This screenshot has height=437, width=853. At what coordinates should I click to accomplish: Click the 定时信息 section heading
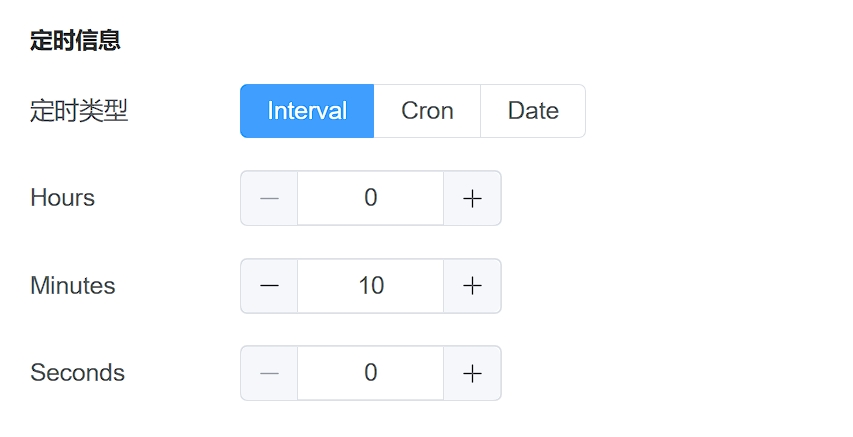click(75, 41)
